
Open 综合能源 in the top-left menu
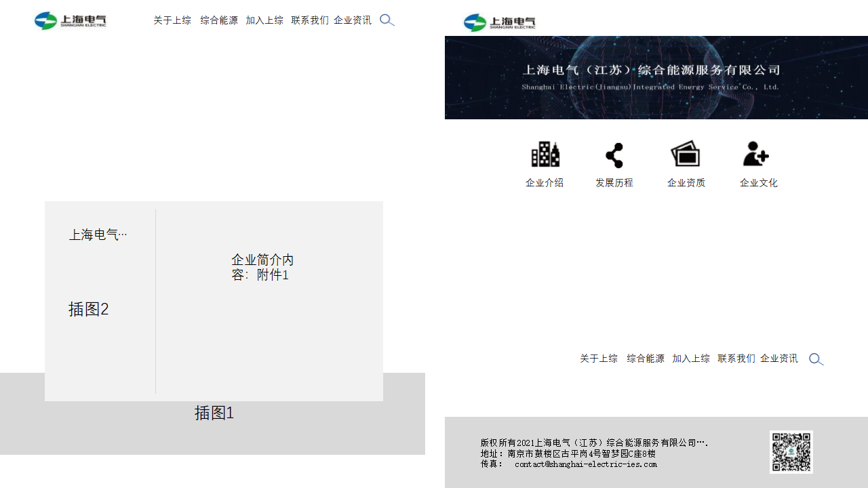click(x=219, y=20)
